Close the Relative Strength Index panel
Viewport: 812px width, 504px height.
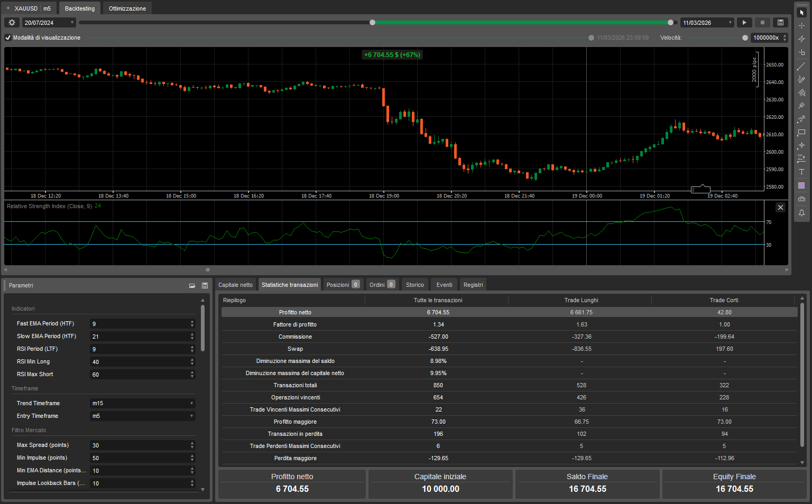pyautogui.click(x=780, y=208)
